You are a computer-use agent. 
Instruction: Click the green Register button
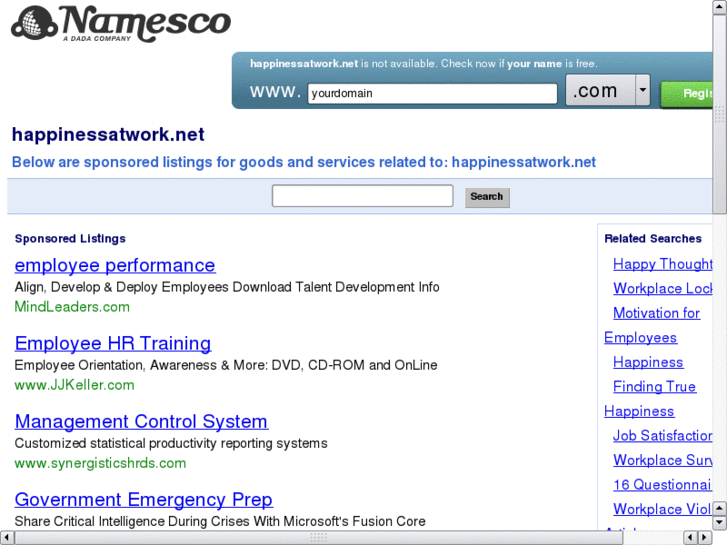point(687,94)
